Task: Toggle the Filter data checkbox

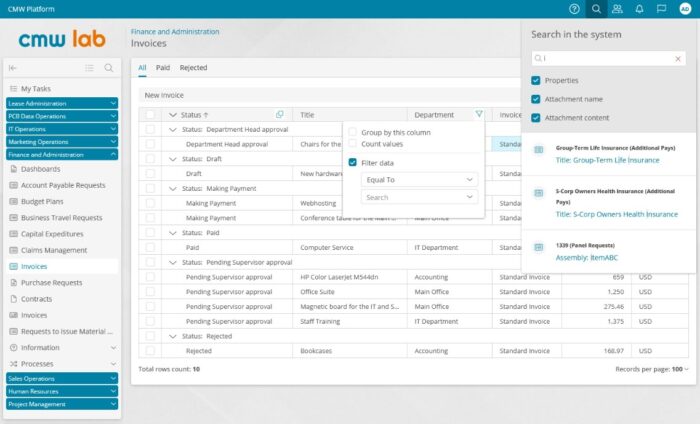Action: (352, 162)
